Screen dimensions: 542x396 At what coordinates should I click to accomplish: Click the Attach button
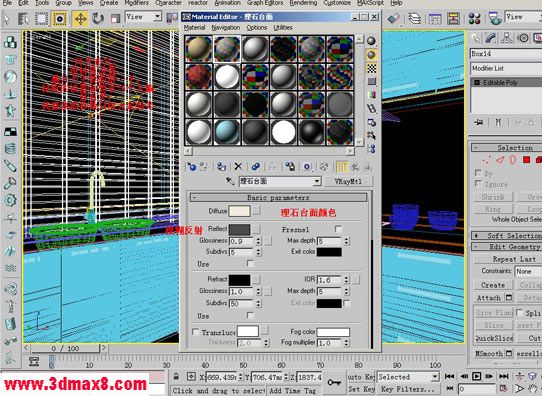(489, 298)
